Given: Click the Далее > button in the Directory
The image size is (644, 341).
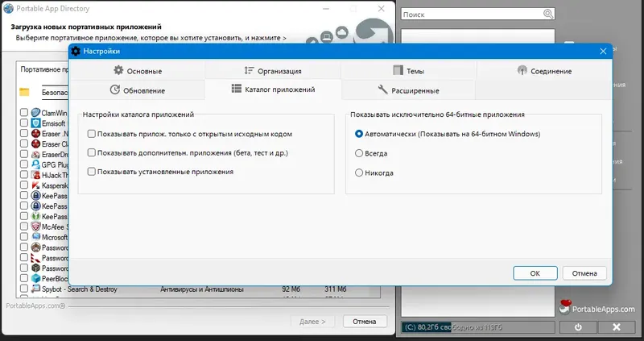Looking at the screenshot, I should 312,322.
